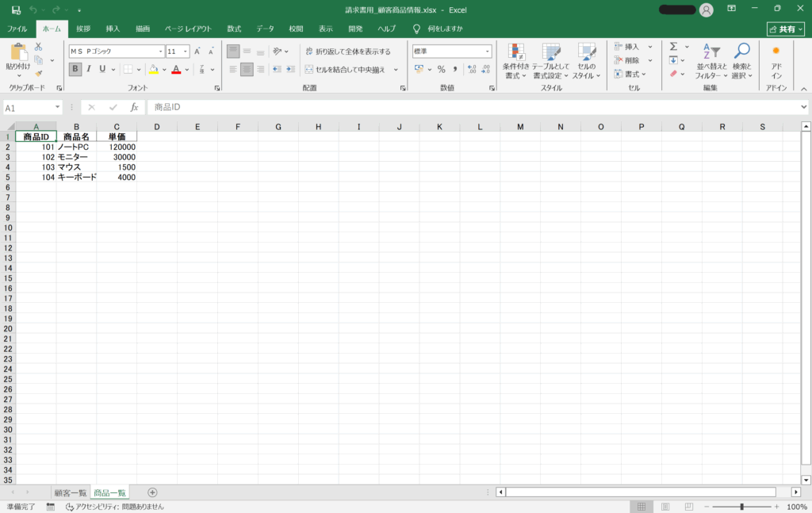Align cell content to the top
This screenshot has width=812, height=513.
[x=233, y=52]
